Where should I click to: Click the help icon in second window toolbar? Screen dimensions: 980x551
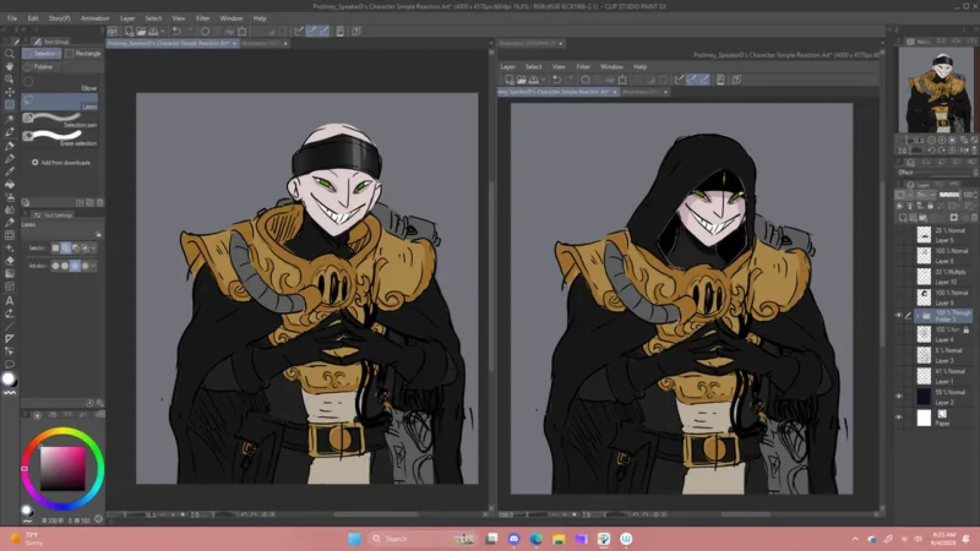point(736,80)
